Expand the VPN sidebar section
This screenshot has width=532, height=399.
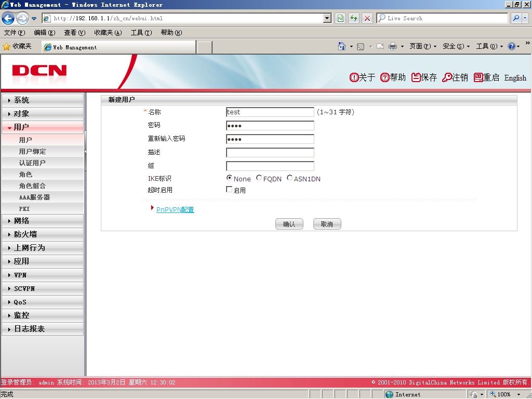(x=43, y=275)
